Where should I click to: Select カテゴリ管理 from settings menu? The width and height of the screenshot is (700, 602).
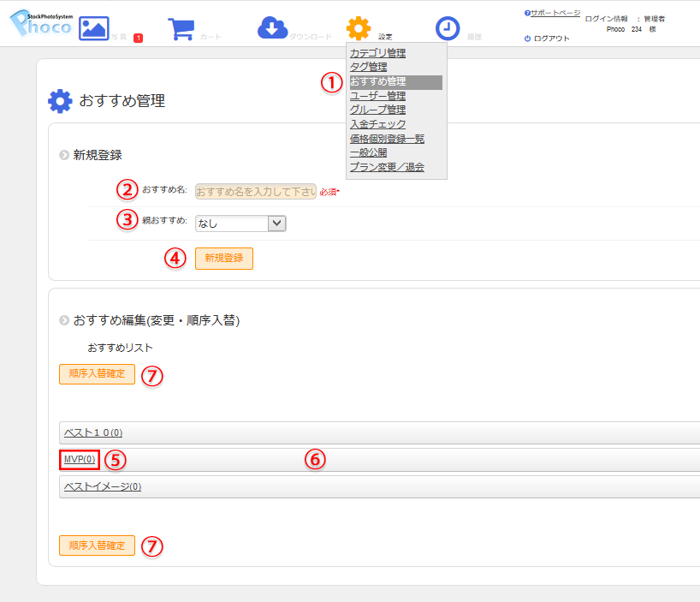pyautogui.click(x=377, y=53)
